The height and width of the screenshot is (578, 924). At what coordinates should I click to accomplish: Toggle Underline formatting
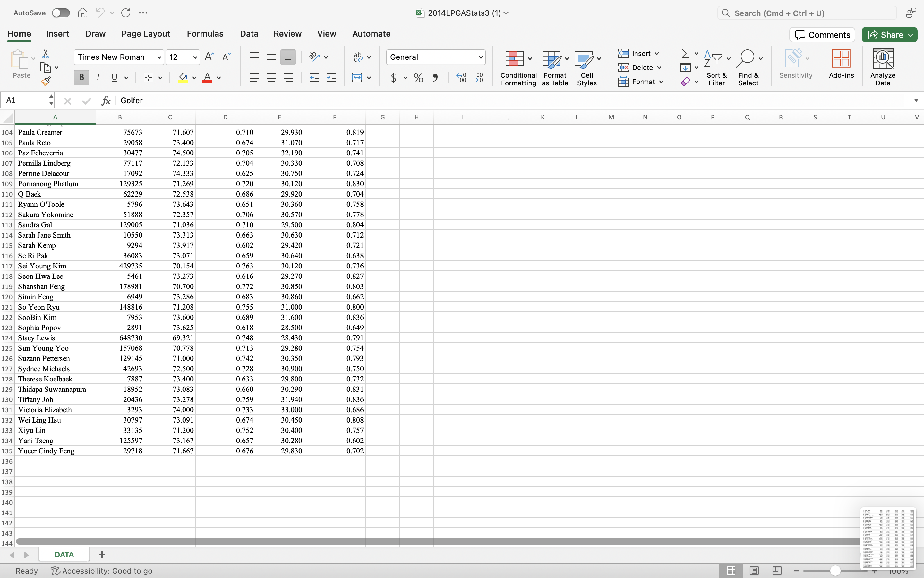tap(114, 78)
